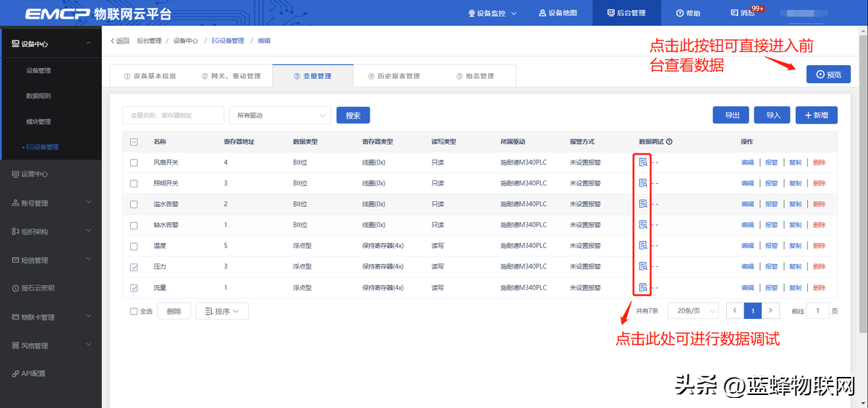The image size is (868, 408).
Task: Expand 账号管理 in sidebar
Action: 51,203
